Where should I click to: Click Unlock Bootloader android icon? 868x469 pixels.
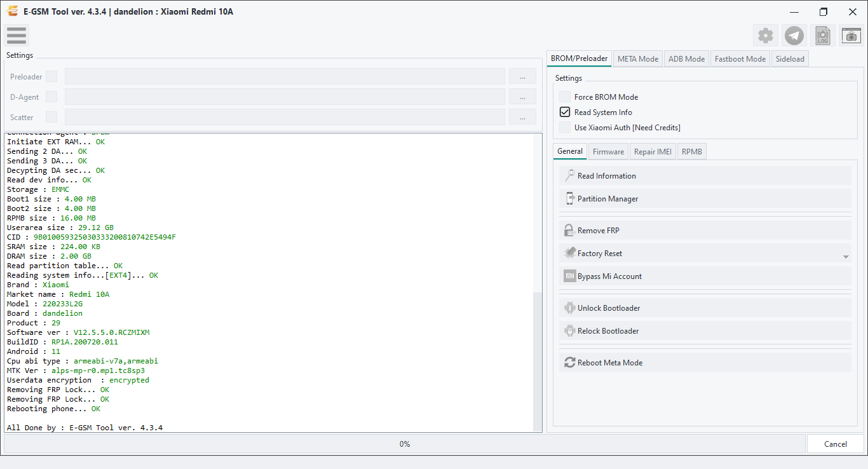click(569, 308)
